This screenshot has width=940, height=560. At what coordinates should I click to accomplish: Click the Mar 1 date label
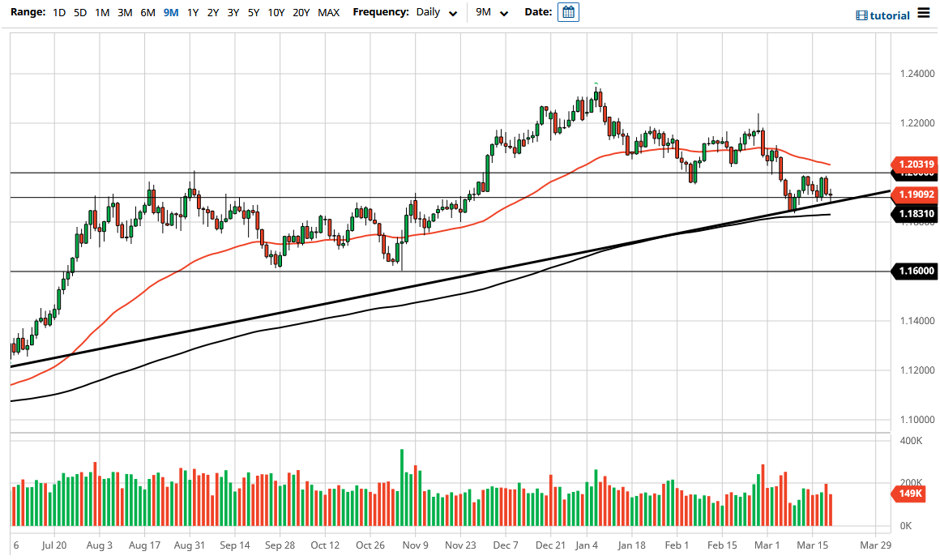[767, 545]
